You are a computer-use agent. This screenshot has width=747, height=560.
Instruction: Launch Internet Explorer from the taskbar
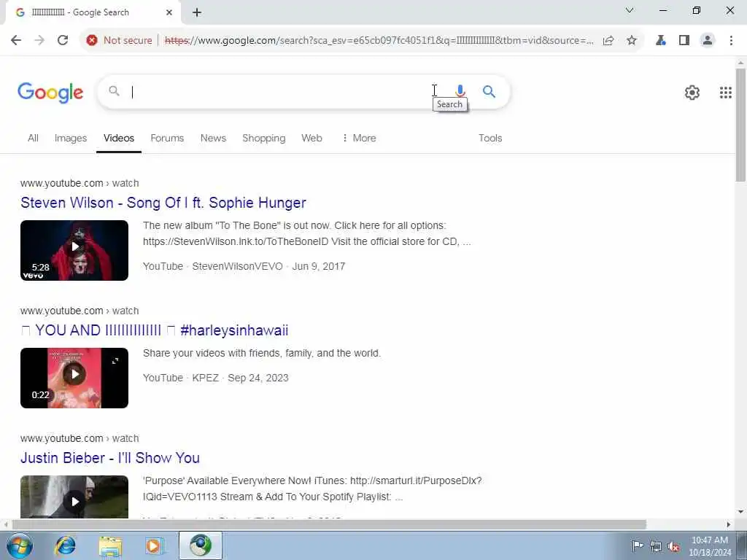(65, 545)
